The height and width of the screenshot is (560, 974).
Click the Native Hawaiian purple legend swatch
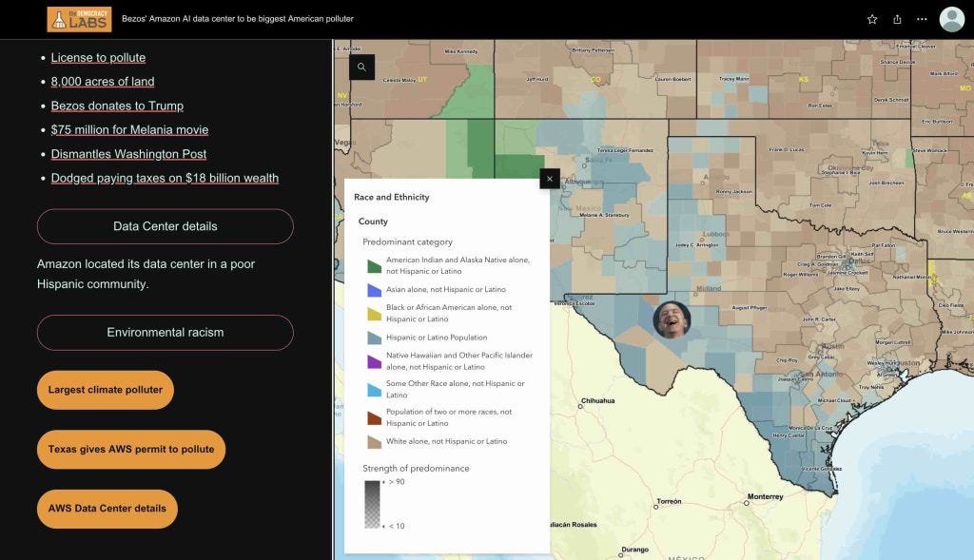[x=374, y=361]
